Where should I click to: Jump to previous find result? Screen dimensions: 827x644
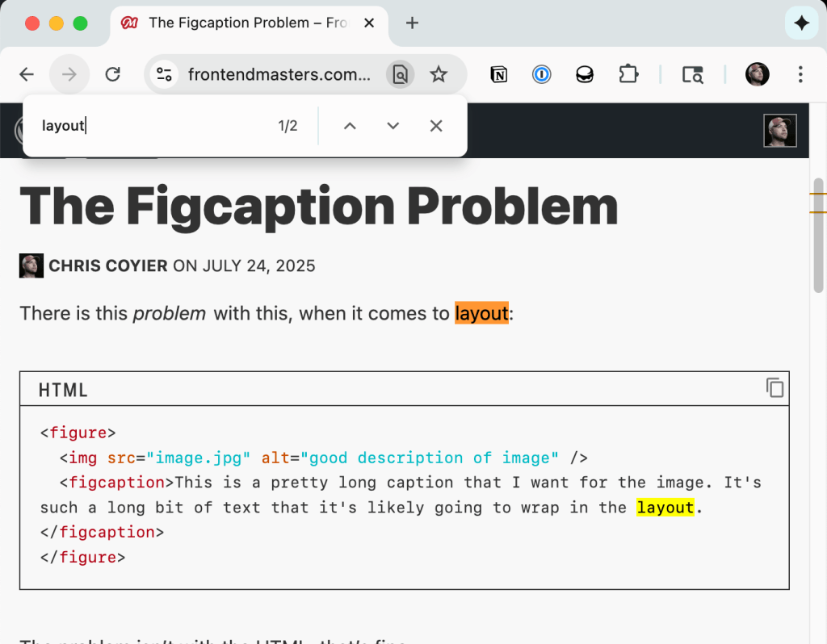[x=350, y=126]
